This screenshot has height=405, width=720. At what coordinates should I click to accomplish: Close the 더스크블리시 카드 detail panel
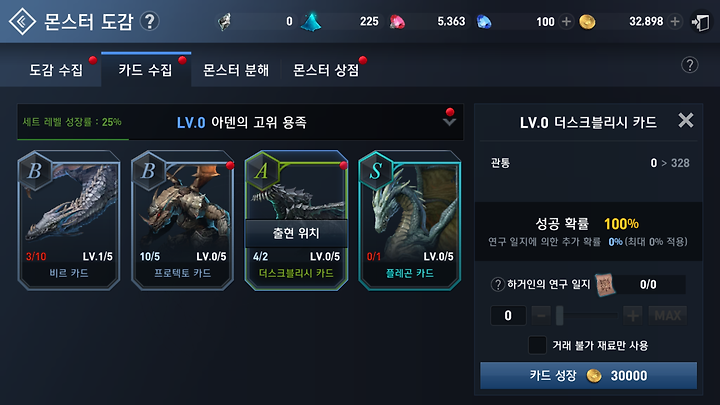coord(686,121)
